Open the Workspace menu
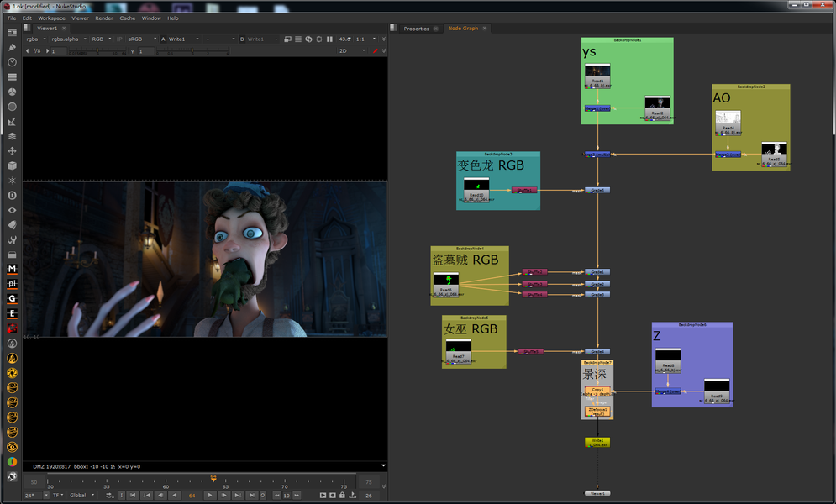The height and width of the screenshot is (504, 836). [x=52, y=18]
